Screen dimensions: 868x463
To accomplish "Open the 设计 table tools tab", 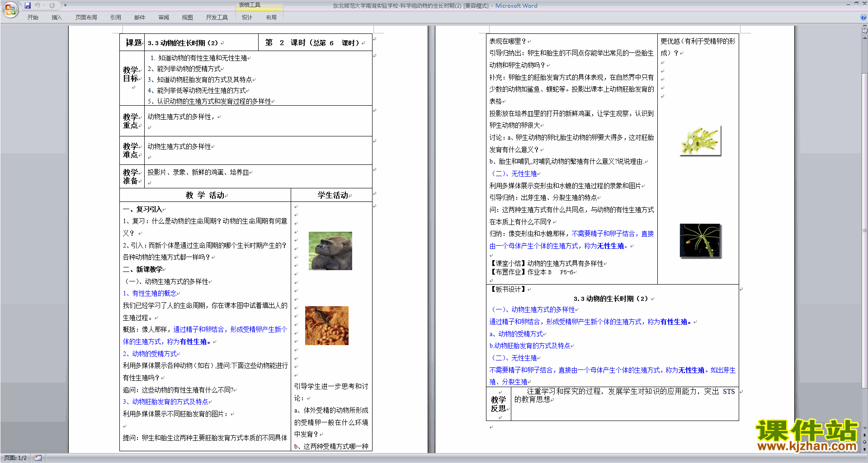I will tap(247, 18).
